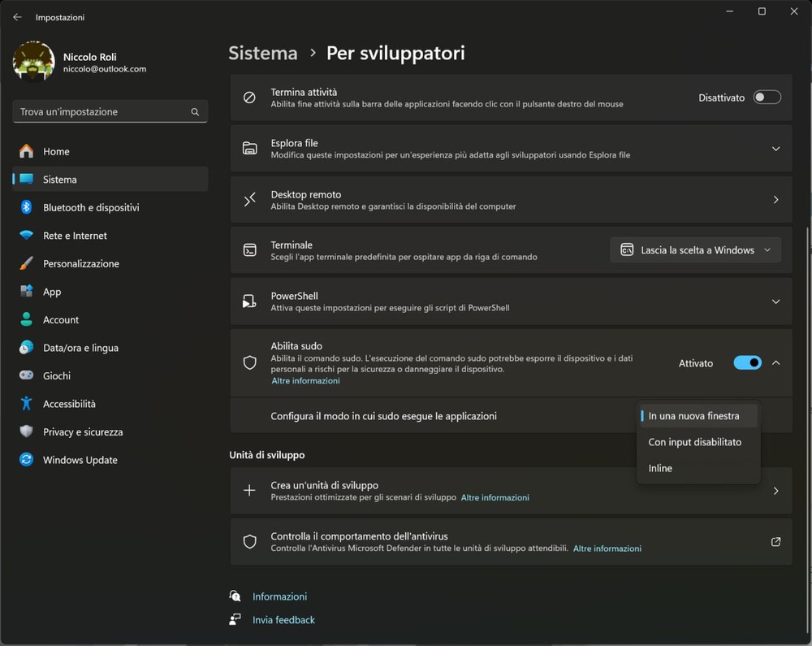Expand the Esplora file section
812x646 pixels.
[x=775, y=149]
